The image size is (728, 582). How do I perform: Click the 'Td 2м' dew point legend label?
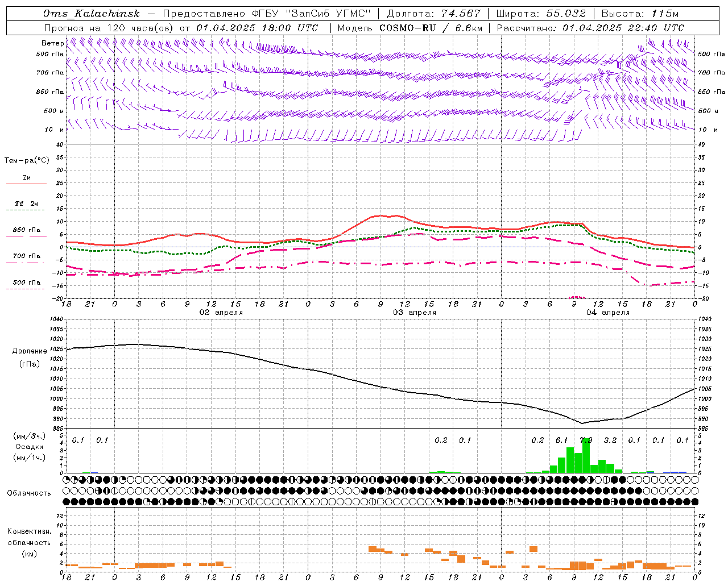[27, 203]
